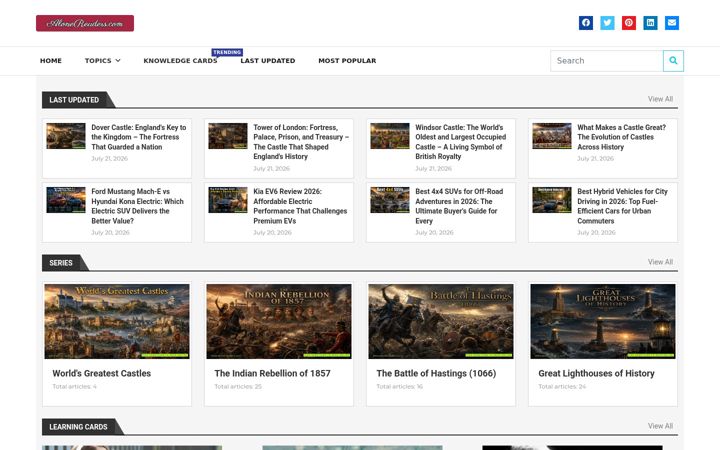Open Battle of Hastings series image
Screen dimensions: 720x450
[441, 321]
